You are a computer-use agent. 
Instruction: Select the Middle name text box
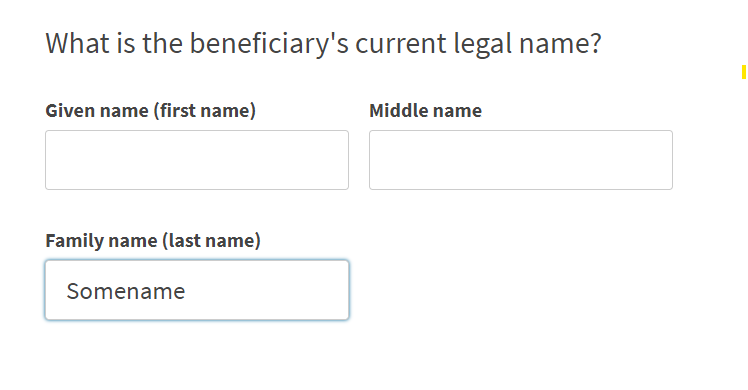(x=521, y=160)
